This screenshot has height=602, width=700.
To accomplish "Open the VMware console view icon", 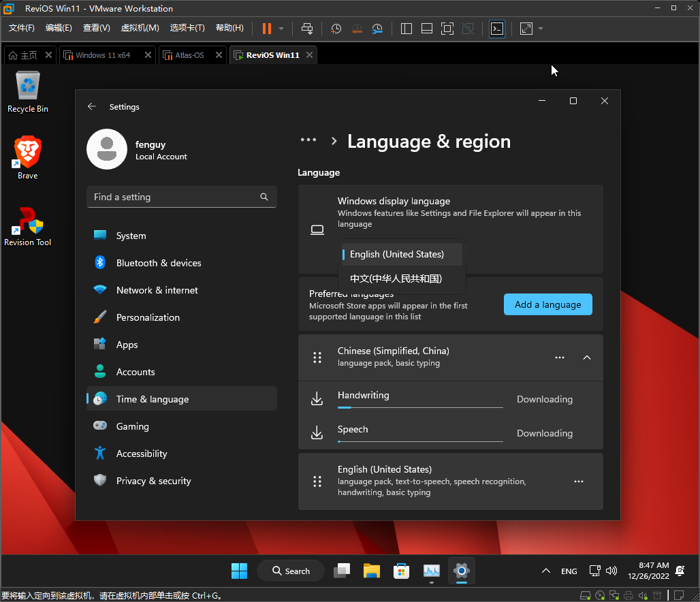I will 497,29.
